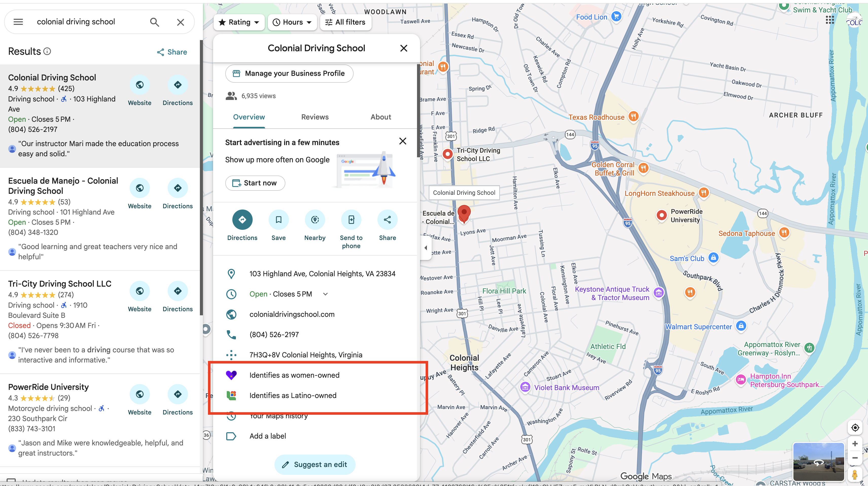Image resolution: width=868 pixels, height=486 pixels.
Task: Zoom out the map with minus button
Action: coord(855,458)
